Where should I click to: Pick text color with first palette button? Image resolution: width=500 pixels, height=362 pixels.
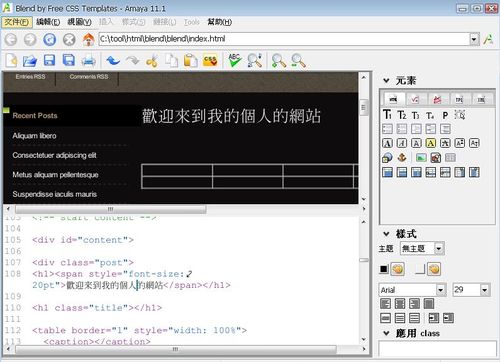(398, 269)
